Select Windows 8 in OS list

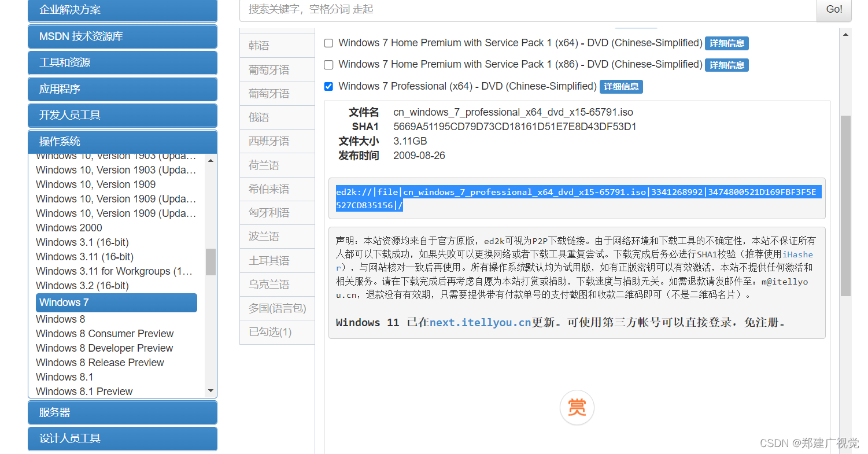pyautogui.click(x=60, y=319)
